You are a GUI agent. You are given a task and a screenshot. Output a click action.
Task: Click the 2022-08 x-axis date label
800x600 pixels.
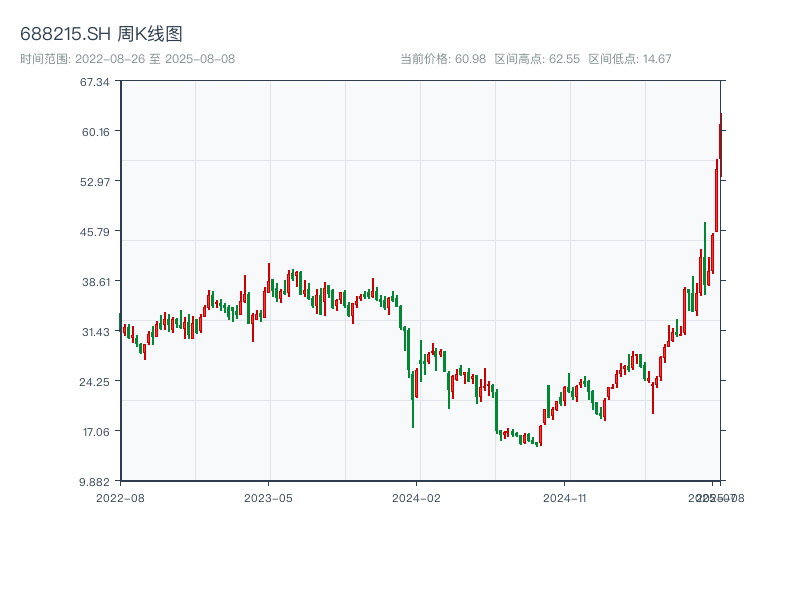(x=120, y=497)
